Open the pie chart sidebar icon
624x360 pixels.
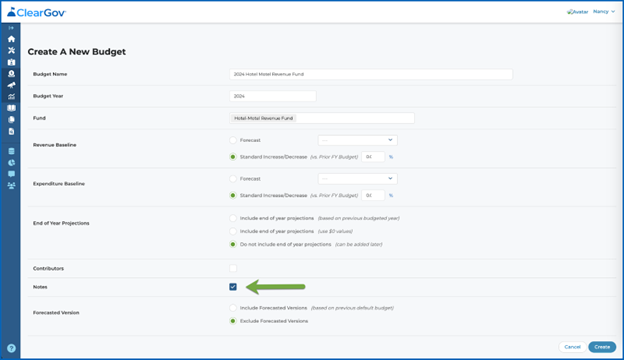[11, 163]
